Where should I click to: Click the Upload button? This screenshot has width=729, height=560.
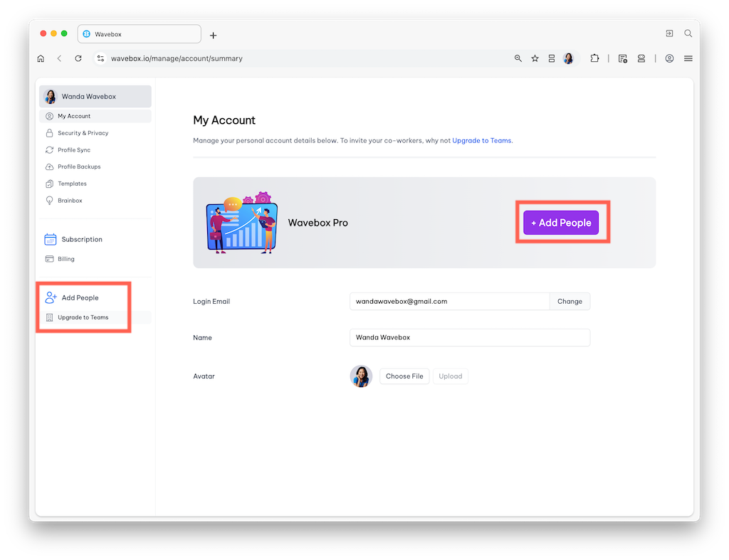(x=451, y=376)
